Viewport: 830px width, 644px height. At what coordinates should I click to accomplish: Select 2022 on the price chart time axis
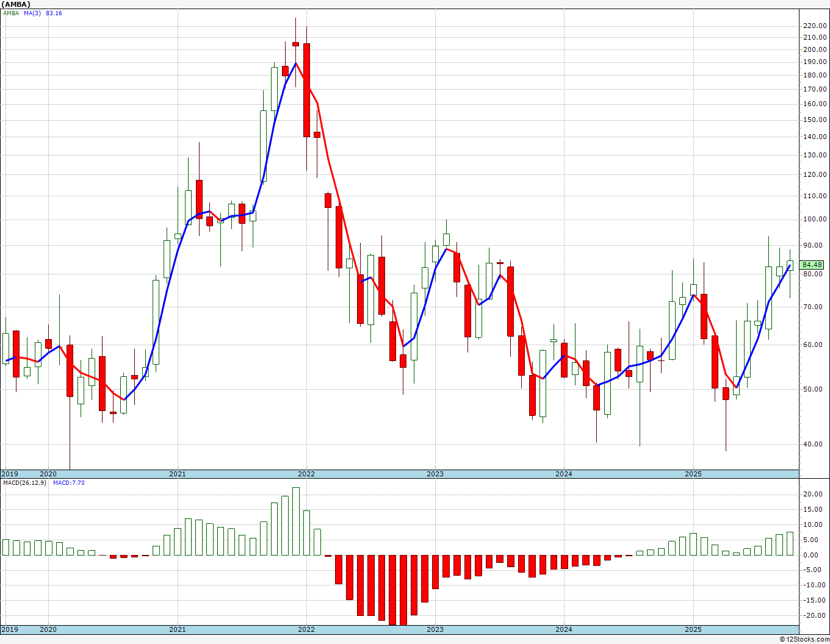(306, 474)
